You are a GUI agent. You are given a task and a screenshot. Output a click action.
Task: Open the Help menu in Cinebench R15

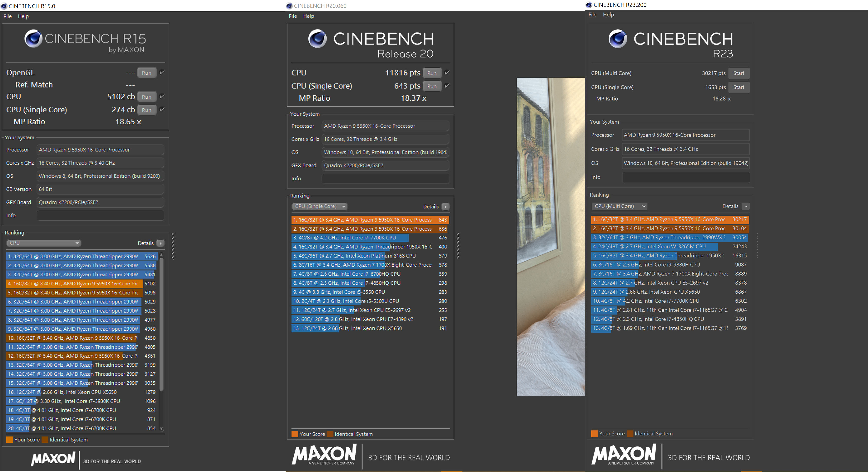pyautogui.click(x=23, y=16)
